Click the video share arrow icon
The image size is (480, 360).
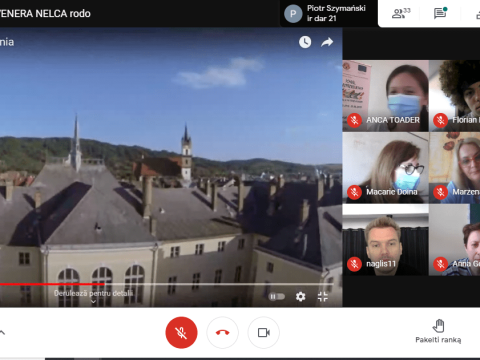pyautogui.click(x=327, y=42)
